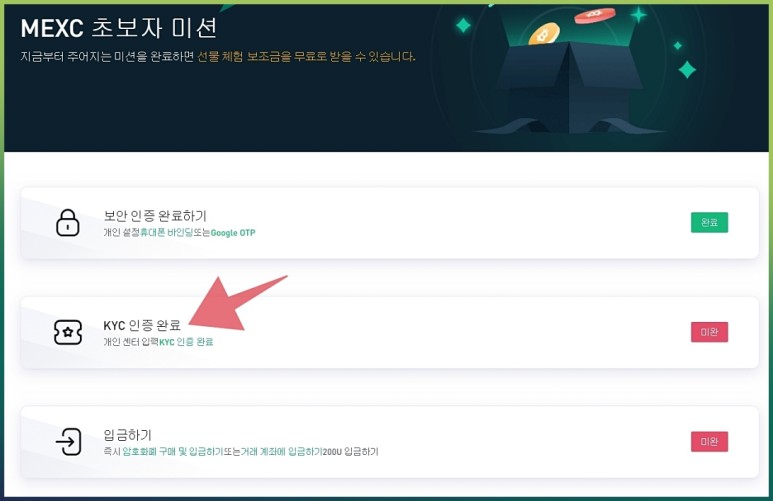Click the star ticket KYC icon

point(68,332)
